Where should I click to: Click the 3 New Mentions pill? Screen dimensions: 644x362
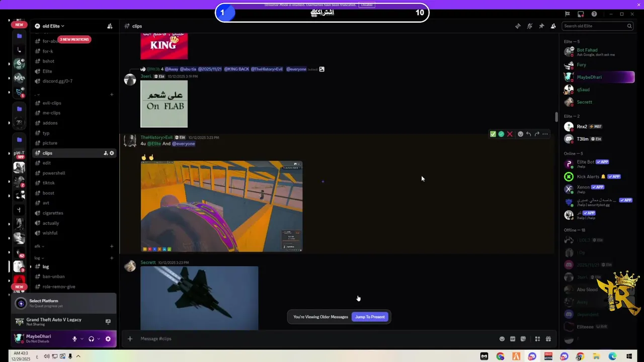[x=74, y=39]
